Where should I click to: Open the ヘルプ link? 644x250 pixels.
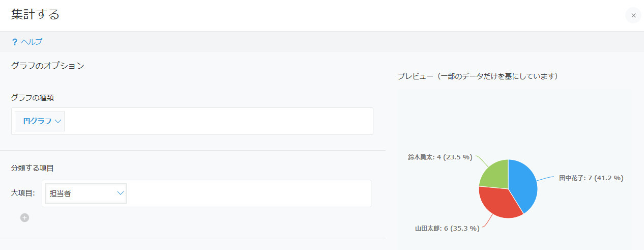(x=32, y=42)
